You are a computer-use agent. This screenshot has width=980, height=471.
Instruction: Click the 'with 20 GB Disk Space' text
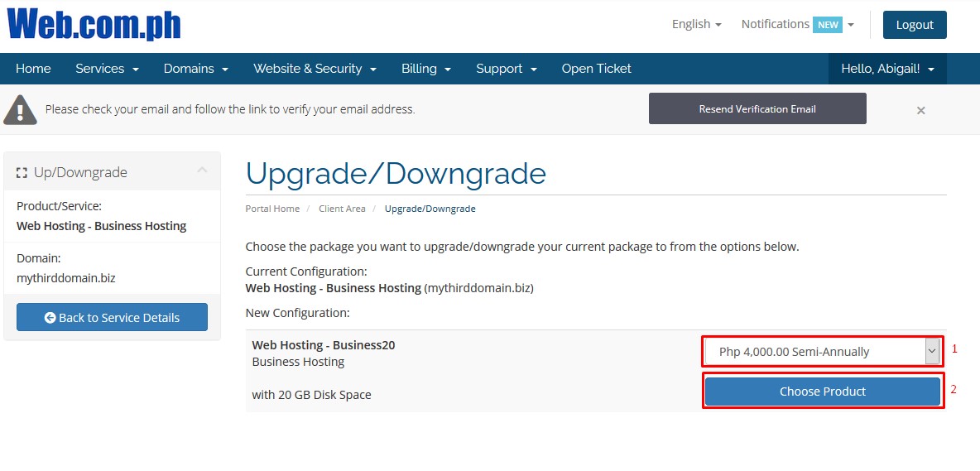[311, 395]
